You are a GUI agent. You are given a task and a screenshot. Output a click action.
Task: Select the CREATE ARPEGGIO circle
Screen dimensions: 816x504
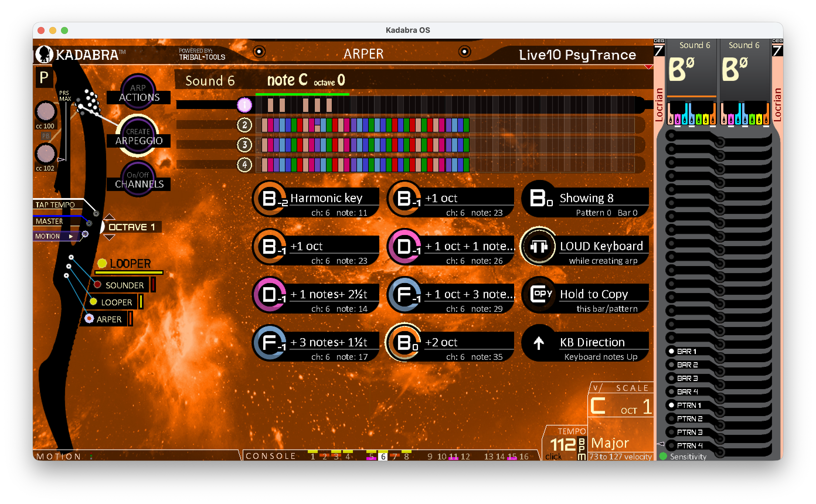138,136
